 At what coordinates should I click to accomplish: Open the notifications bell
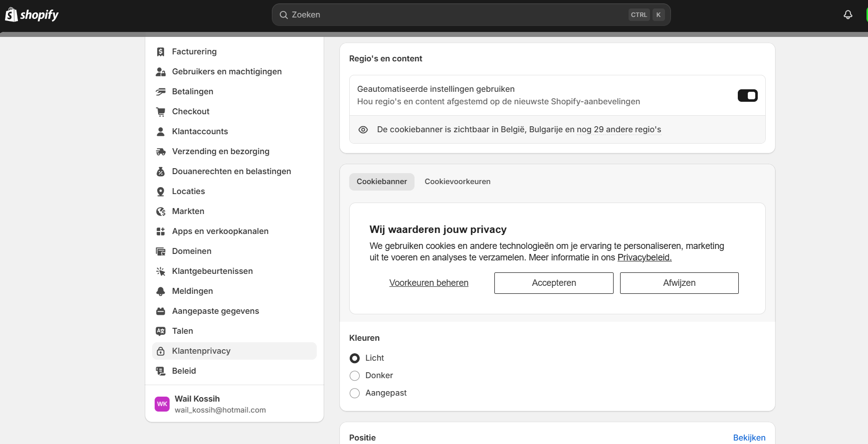tap(848, 15)
